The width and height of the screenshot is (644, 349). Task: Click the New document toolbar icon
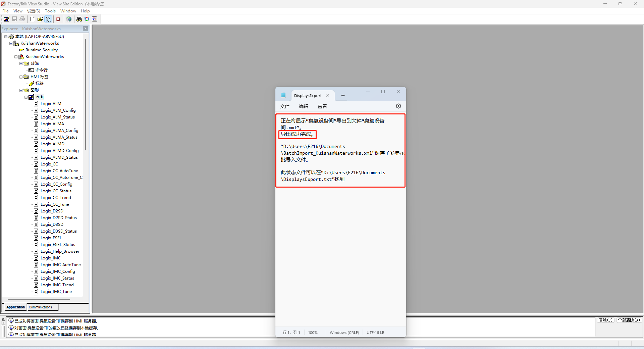33,19
